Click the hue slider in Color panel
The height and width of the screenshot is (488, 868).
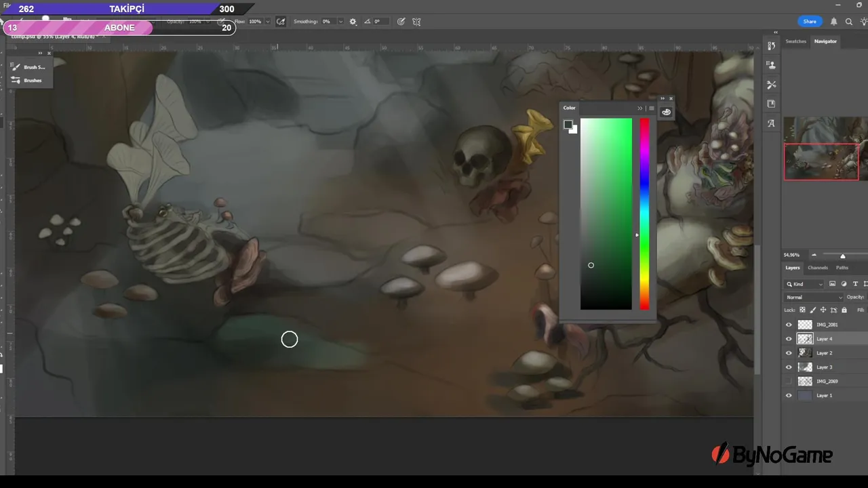point(644,214)
